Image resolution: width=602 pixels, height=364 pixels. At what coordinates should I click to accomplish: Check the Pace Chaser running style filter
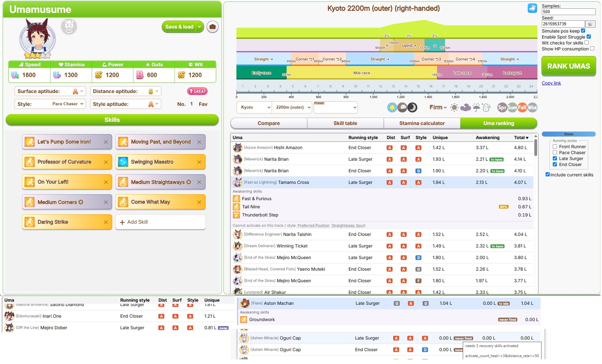tap(555, 153)
